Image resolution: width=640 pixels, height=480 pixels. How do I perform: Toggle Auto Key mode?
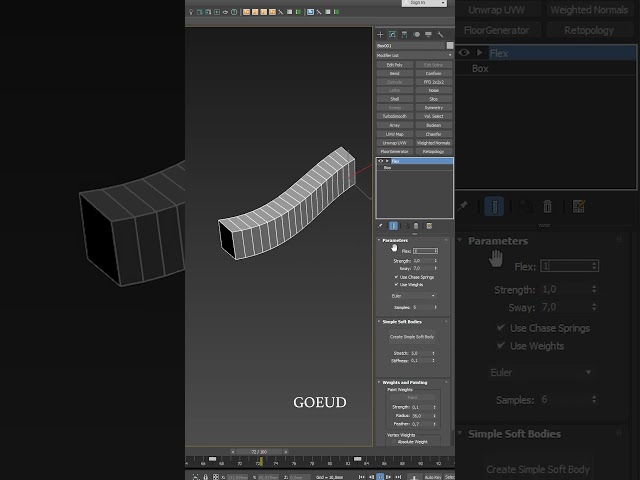pos(433,477)
